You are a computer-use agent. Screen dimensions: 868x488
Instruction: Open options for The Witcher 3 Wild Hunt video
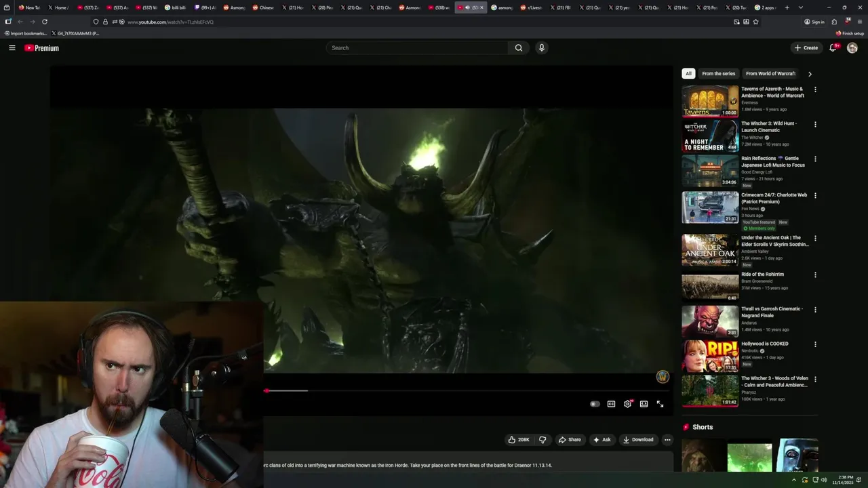(x=815, y=125)
